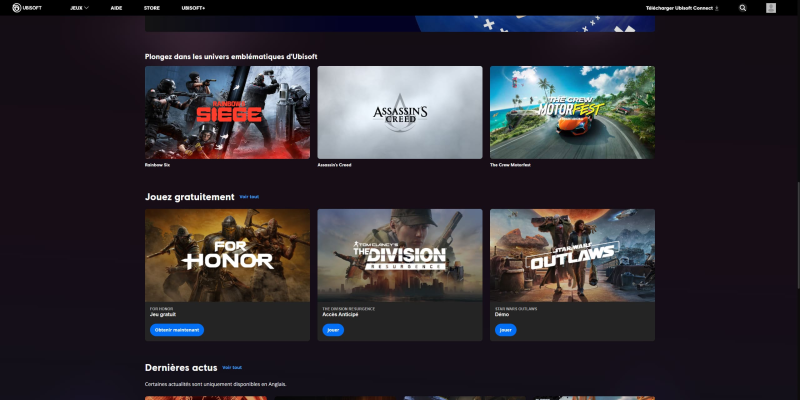Click Jouer for Star Wars Outlaws demo
The height and width of the screenshot is (400, 800).
[506, 330]
